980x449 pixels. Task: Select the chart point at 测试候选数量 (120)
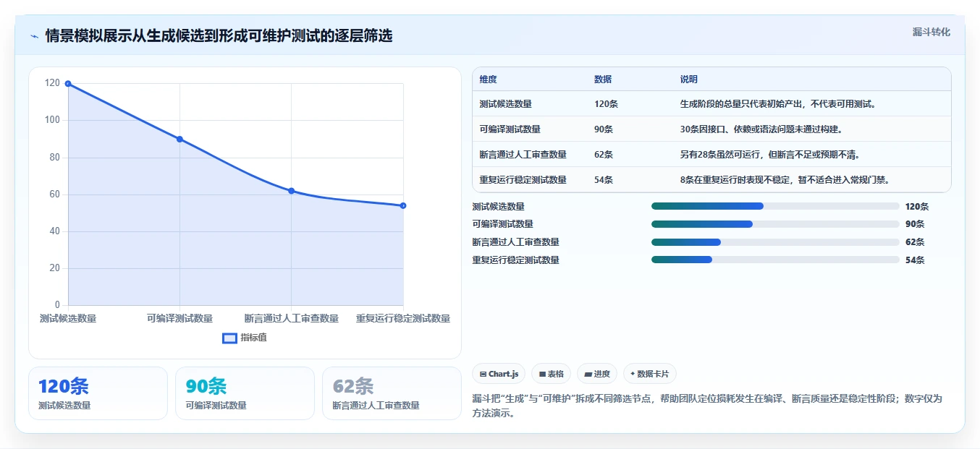pyautogui.click(x=68, y=84)
